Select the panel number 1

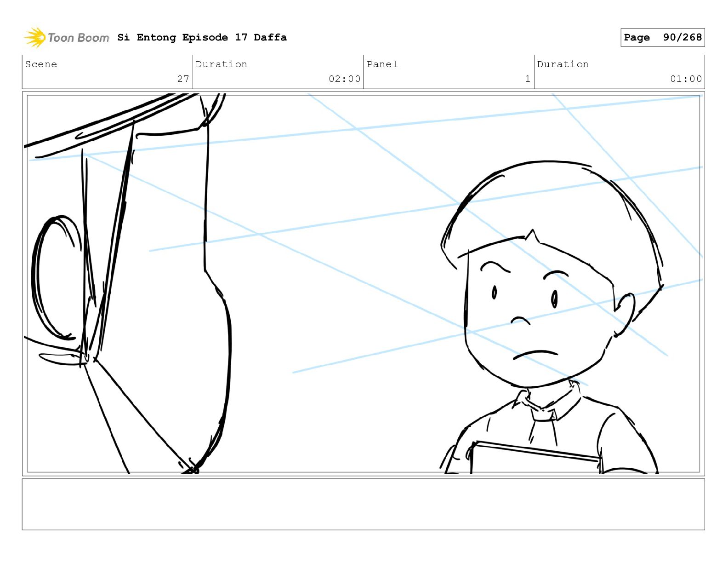(x=528, y=79)
